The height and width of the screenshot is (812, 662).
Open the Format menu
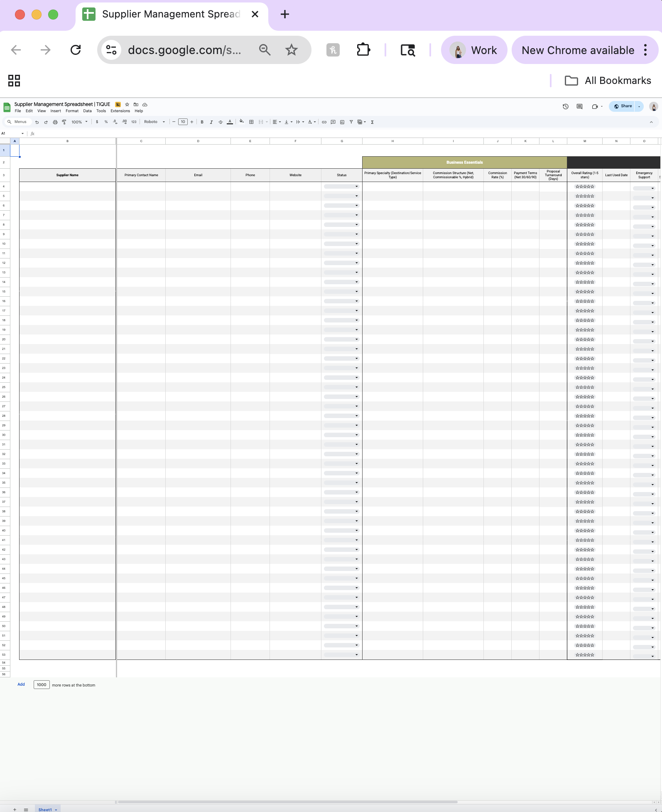(72, 111)
